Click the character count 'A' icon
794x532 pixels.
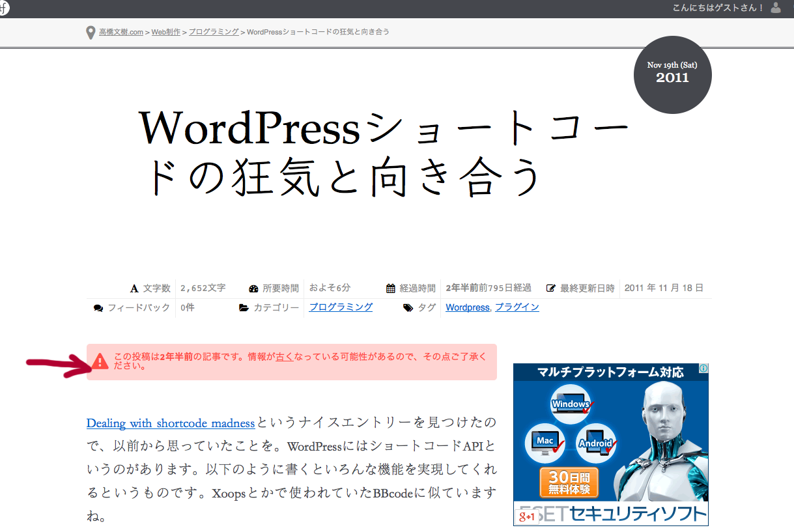click(134, 288)
